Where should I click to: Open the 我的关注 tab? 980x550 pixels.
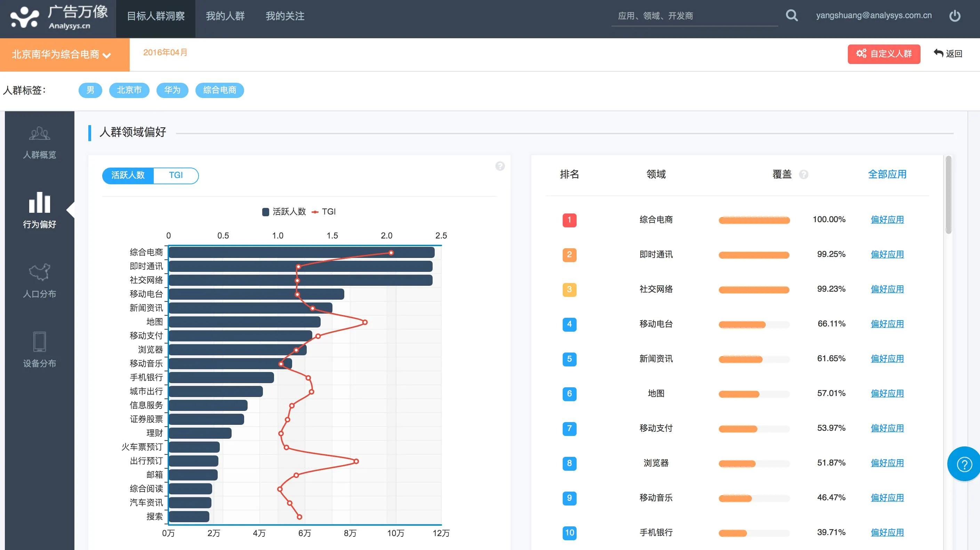[x=285, y=16]
